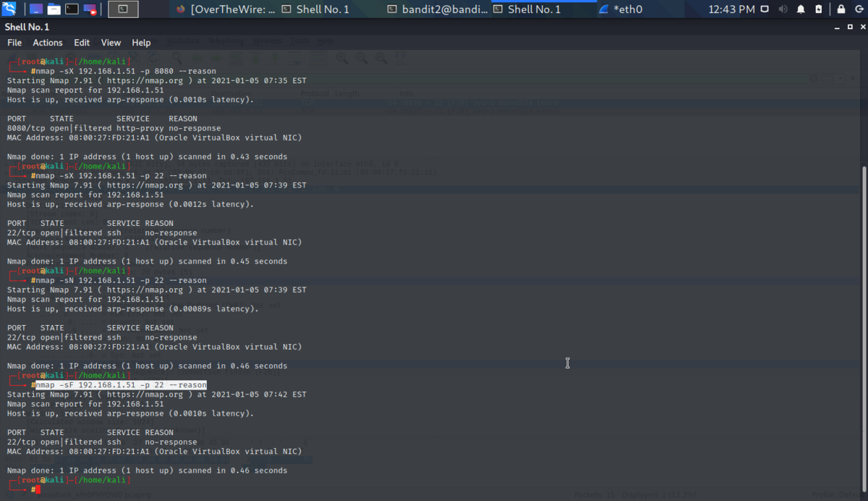The height and width of the screenshot is (501, 868).
Task: Click the 'Shell No. 1' window title
Action: pyautogui.click(x=27, y=27)
